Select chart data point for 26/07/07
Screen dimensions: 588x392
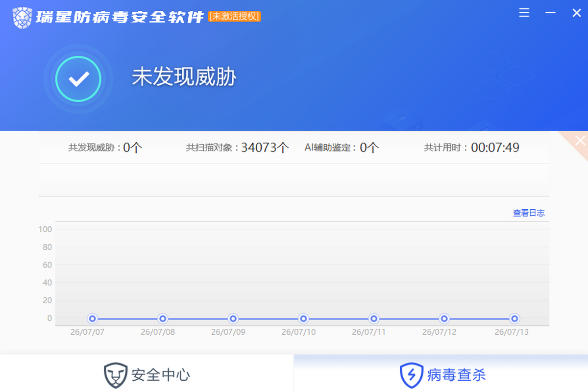pyautogui.click(x=92, y=318)
